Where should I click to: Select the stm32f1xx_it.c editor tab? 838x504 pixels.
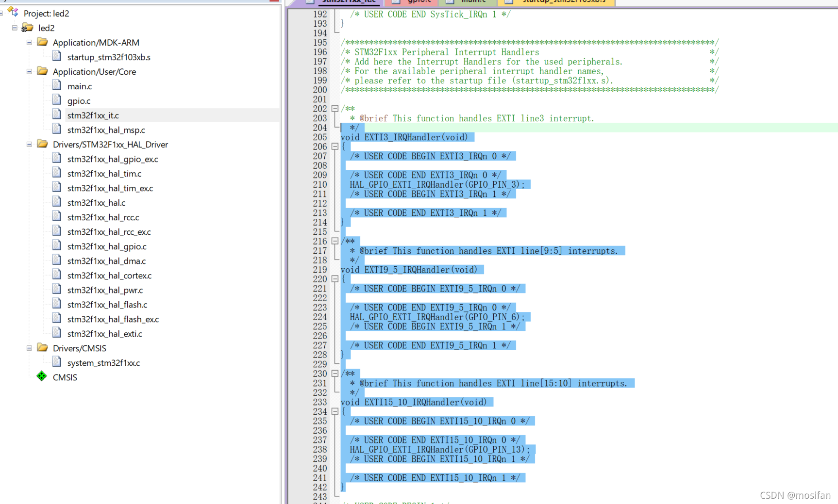click(x=342, y=2)
